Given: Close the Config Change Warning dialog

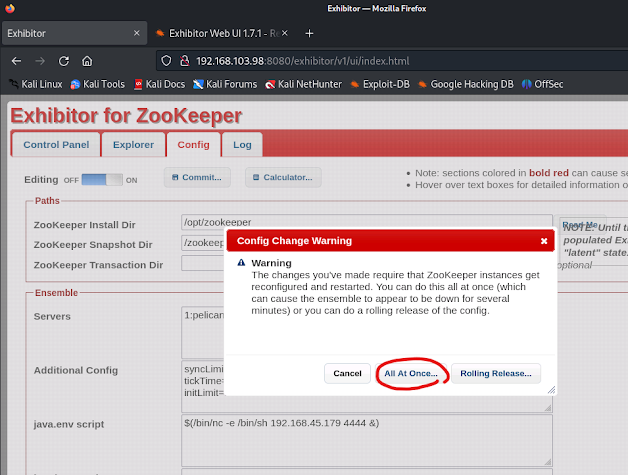Looking at the screenshot, I should [544, 241].
